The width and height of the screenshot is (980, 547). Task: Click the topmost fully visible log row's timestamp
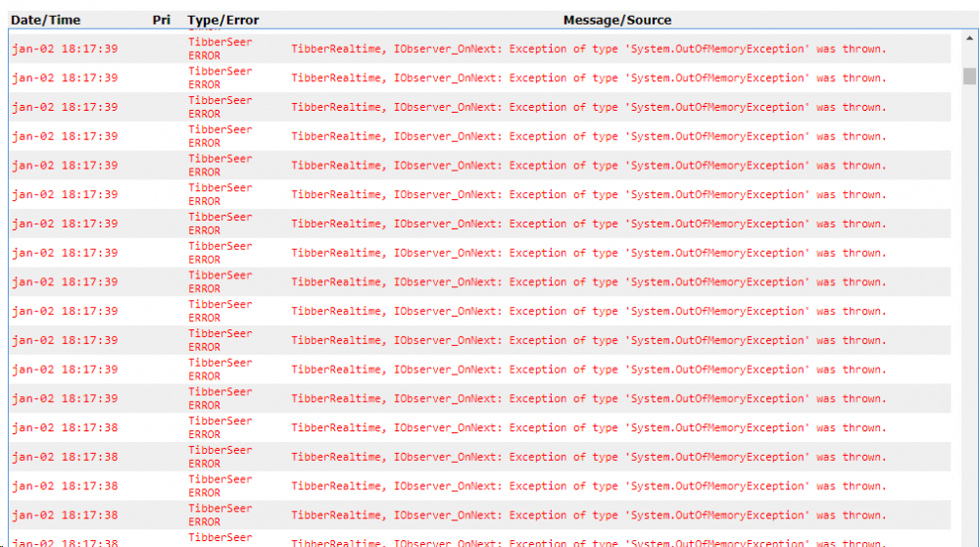(x=65, y=49)
